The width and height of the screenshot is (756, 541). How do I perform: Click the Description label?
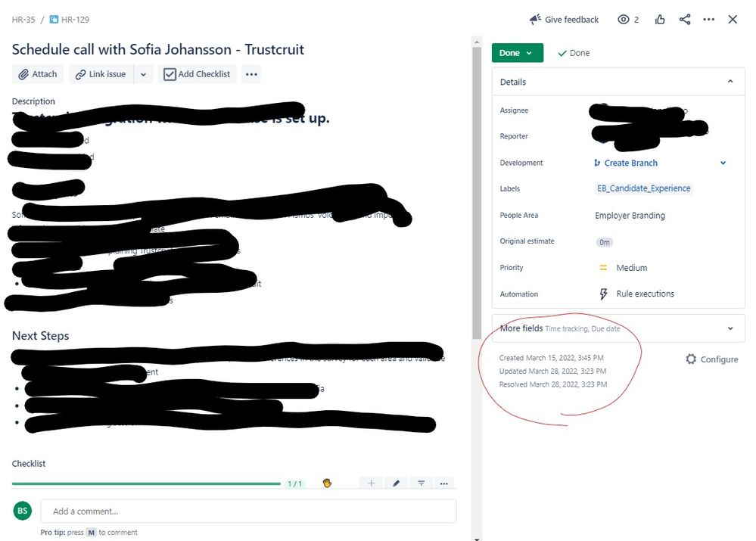(x=33, y=101)
